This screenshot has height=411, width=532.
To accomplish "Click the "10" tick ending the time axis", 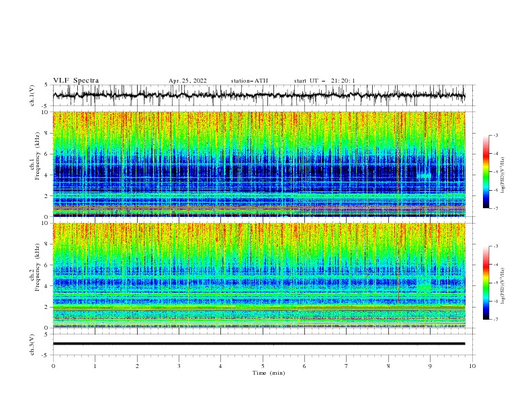I will 472,366.
